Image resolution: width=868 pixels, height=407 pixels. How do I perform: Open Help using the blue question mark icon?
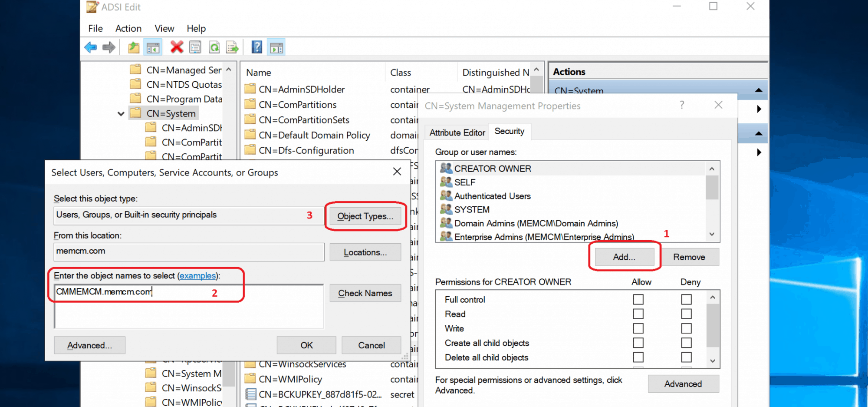[x=256, y=47]
